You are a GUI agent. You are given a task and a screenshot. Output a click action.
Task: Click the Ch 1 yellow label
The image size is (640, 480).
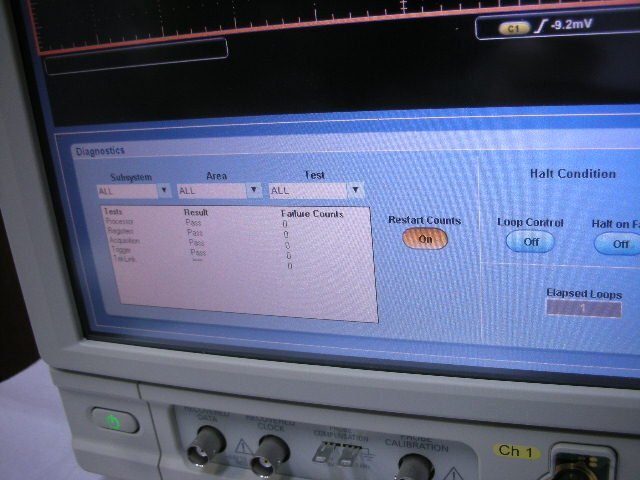(516, 451)
